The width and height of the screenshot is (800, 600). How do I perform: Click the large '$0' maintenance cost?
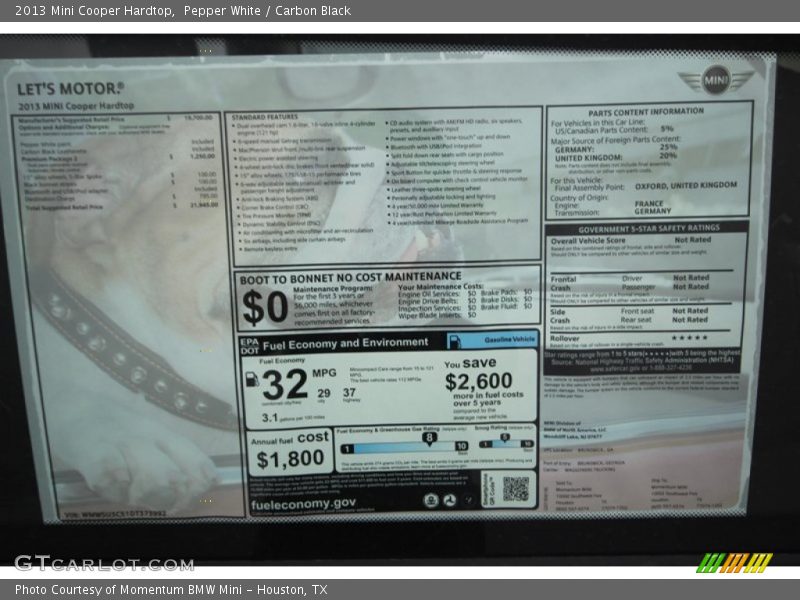(x=265, y=307)
